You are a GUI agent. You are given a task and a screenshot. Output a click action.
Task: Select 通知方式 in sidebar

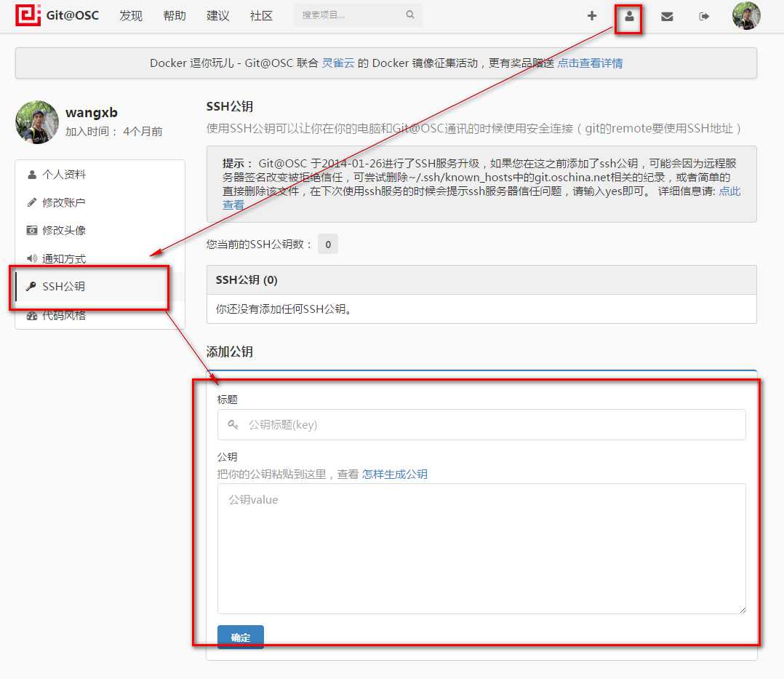point(100,258)
